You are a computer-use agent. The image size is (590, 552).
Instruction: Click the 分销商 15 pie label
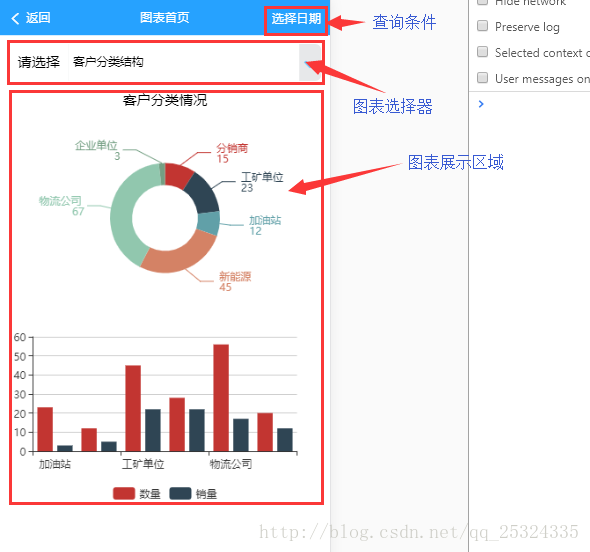click(232, 153)
